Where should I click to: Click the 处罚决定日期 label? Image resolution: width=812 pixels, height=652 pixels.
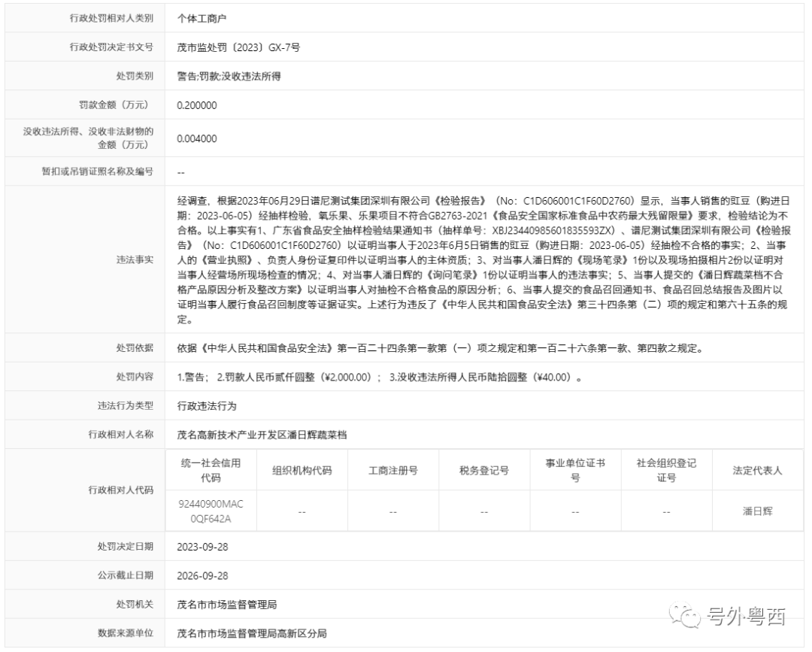pos(126,547)
